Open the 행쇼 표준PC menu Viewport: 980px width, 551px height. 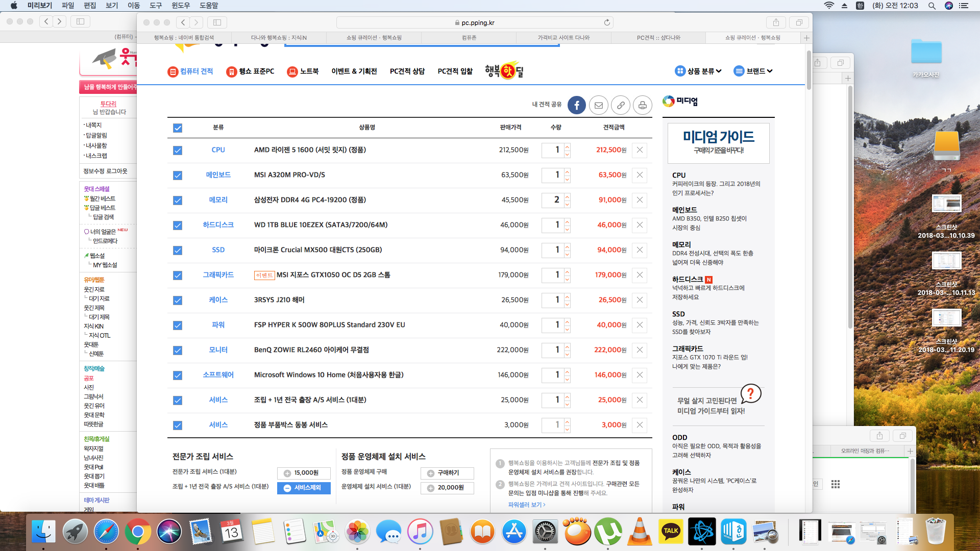coord(251,71)
